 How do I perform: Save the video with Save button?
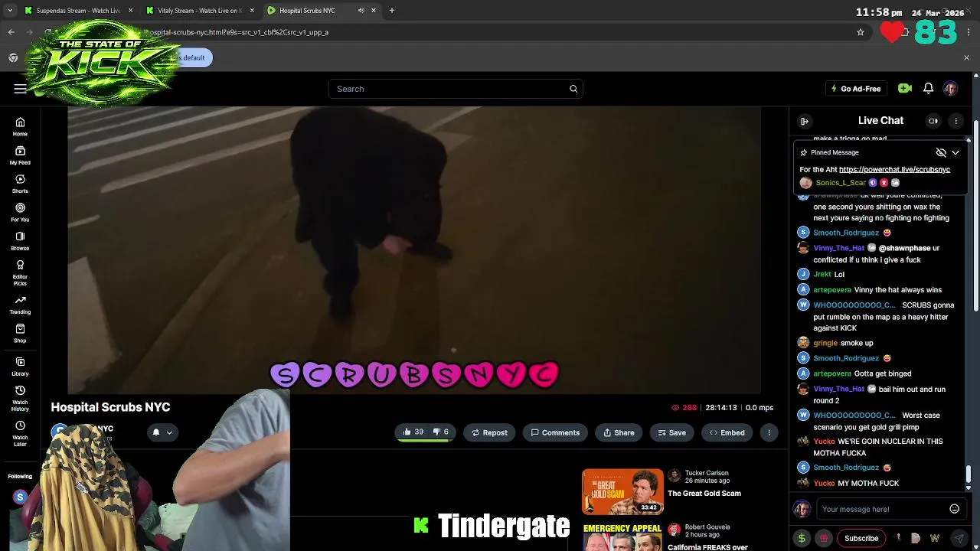[671, 432]
